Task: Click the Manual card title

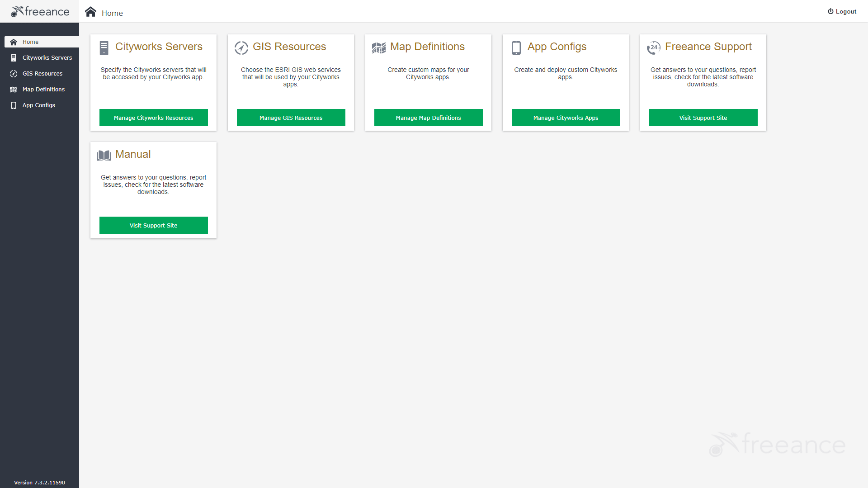Action: (x=133, y=154)
